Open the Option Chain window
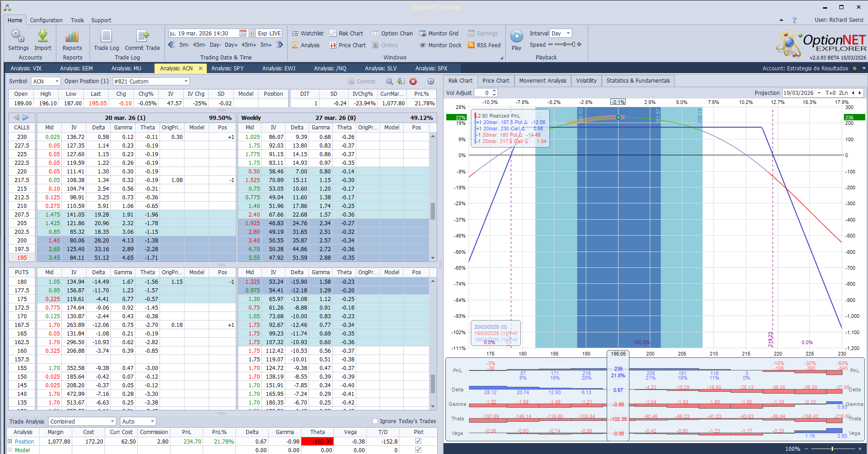 393,33
